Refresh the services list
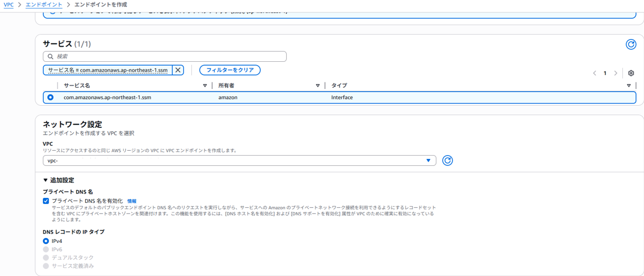The width and height of the screenshot is (644, 276). pos(631,44)
